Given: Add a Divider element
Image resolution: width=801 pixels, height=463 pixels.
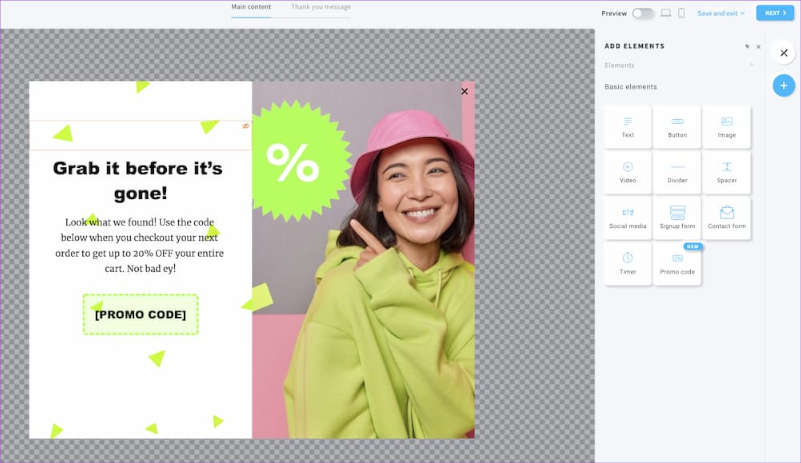Looking at the screenshot, I should 677,173.
